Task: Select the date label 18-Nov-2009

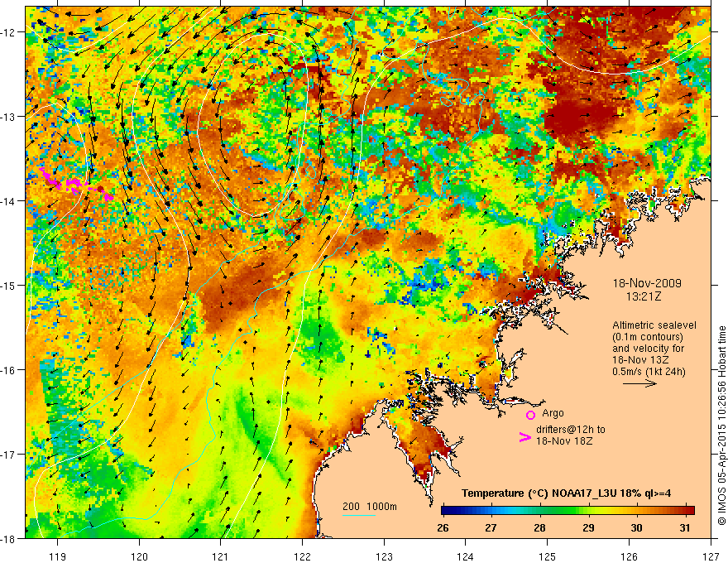Action: pos(647,283)
